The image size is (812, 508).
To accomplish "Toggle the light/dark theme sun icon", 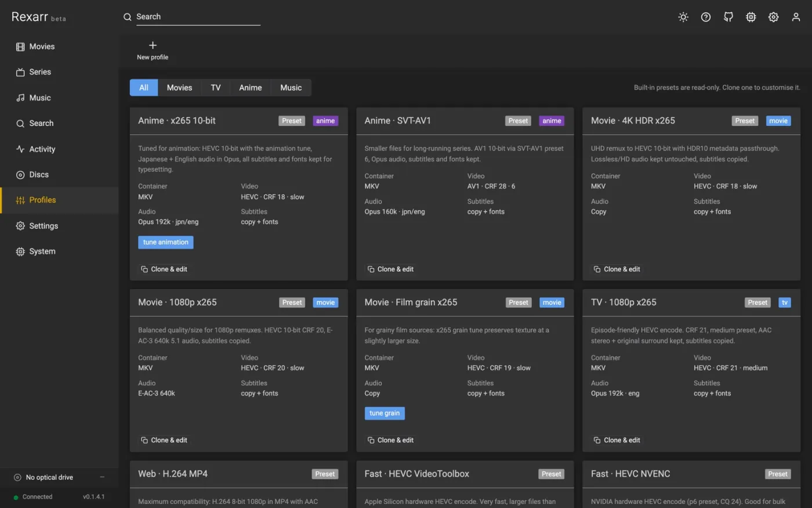I will (x=683, y=17).
